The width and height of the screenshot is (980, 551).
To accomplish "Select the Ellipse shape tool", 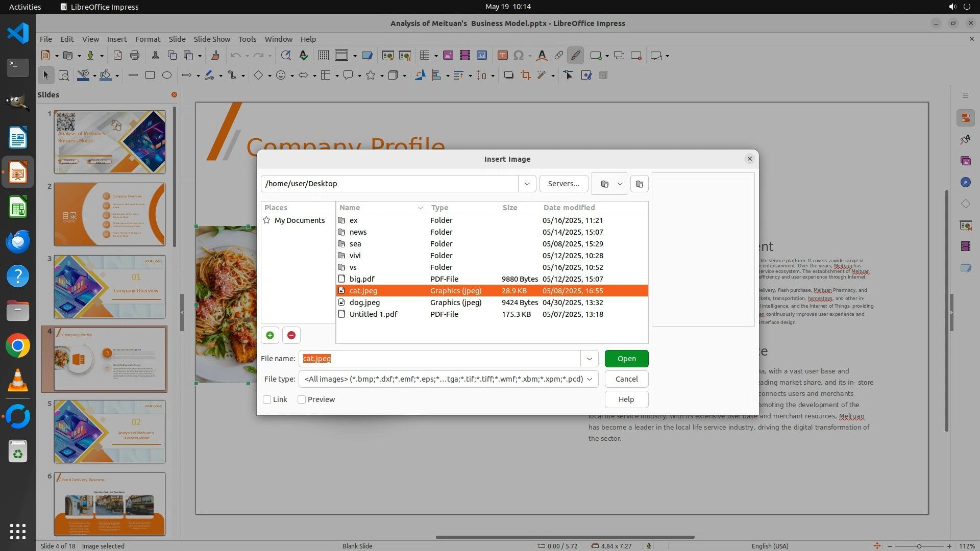I will click(x=166, y=76).
